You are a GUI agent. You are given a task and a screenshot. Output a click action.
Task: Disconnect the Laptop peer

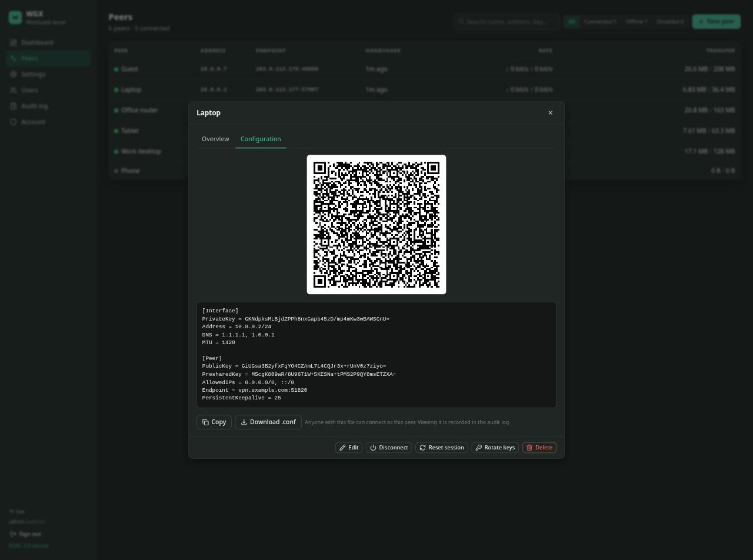pos(389,448)
